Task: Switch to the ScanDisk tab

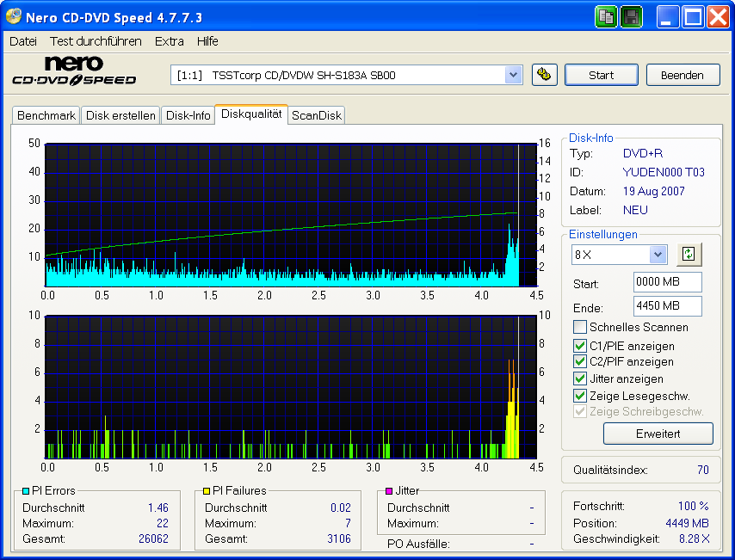Action: point(317,115)
